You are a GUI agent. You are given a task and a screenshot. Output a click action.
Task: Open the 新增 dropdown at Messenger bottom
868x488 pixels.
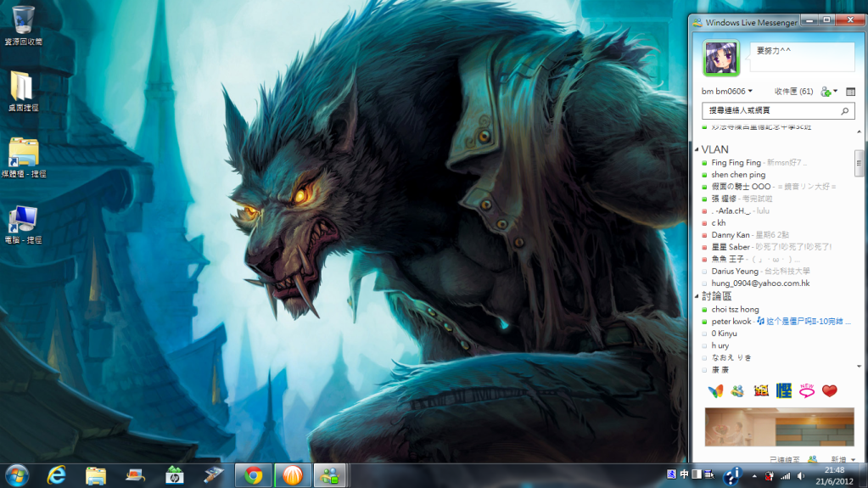click(x=842, y=458)
